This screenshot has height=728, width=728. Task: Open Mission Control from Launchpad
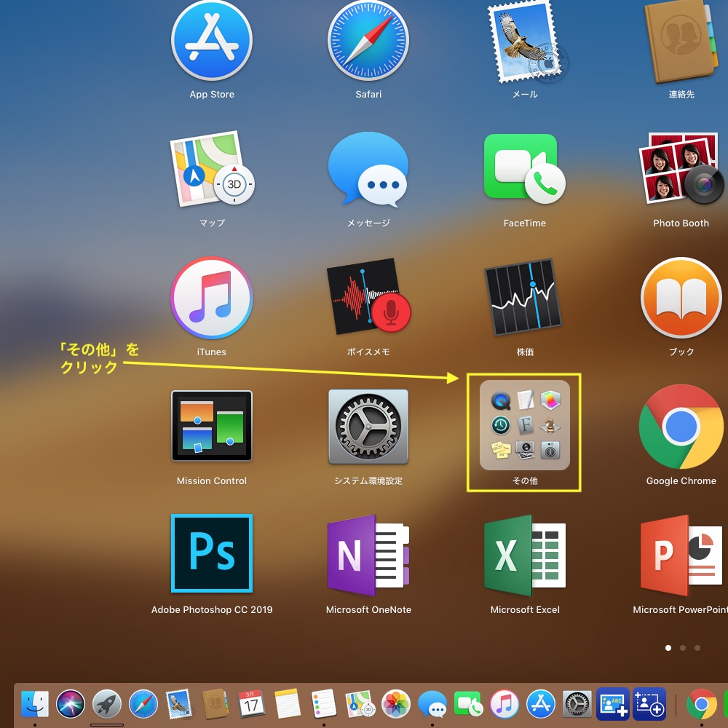tap(212, 426)
